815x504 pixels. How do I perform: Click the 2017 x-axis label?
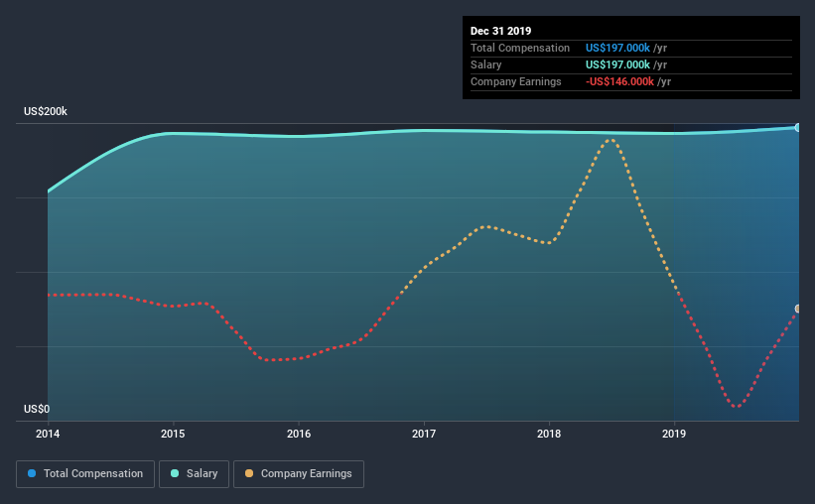(424, 434)
